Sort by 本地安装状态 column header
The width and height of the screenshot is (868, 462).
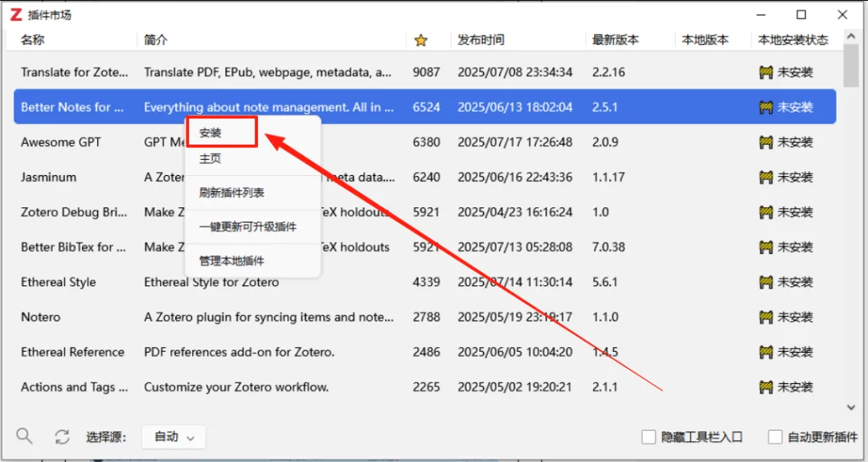tap(793, 40)
